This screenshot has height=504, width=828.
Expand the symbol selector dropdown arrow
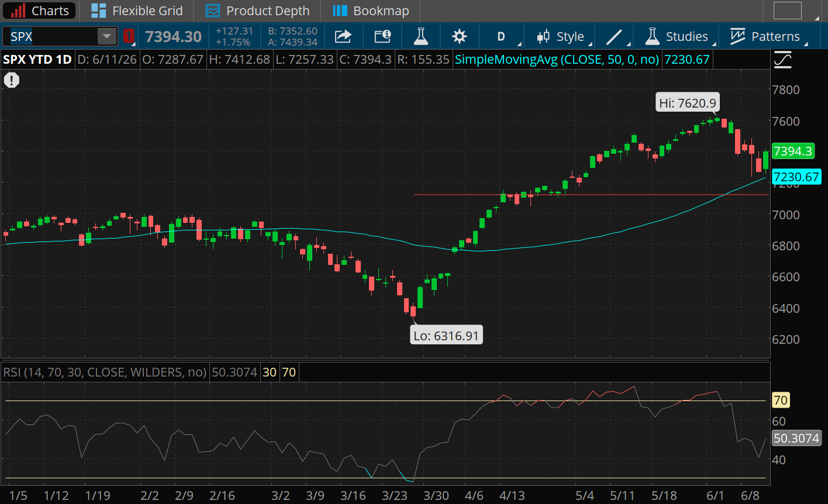[106, 36]
